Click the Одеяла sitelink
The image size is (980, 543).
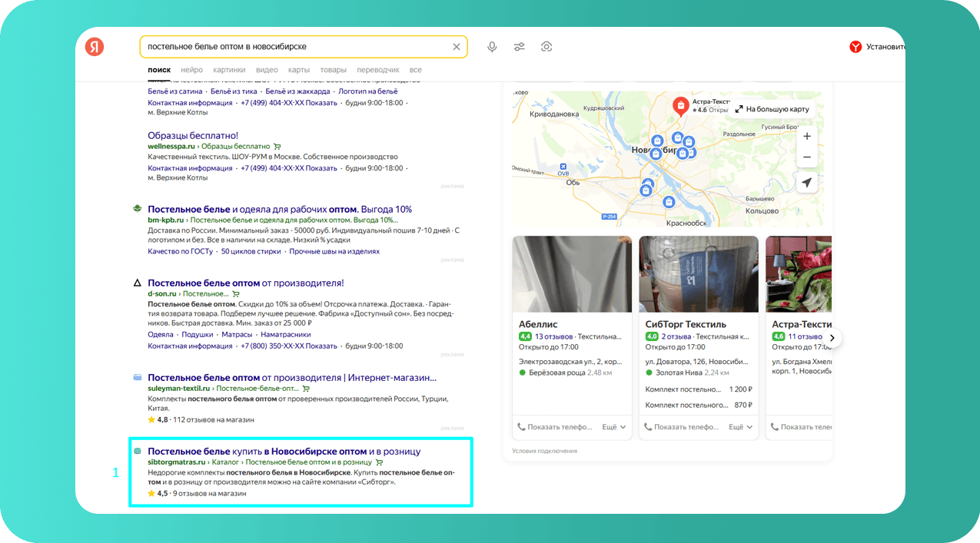click(161, 335)
